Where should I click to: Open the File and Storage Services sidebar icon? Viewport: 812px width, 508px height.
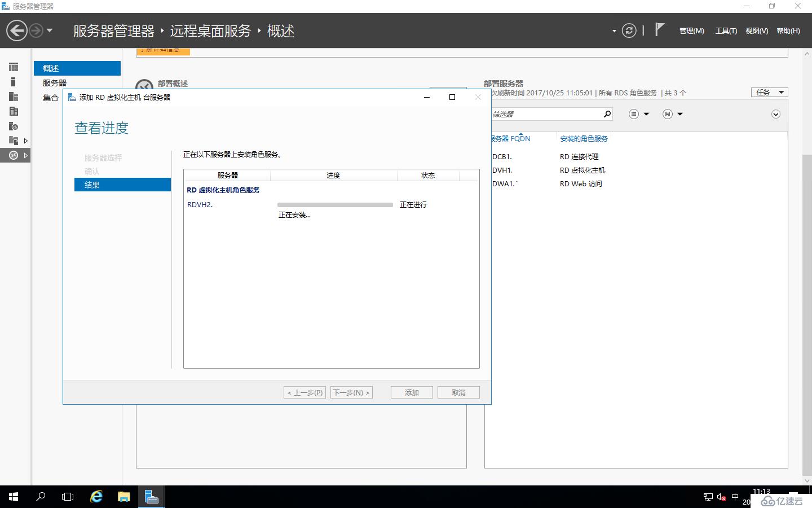pos(14,141)
